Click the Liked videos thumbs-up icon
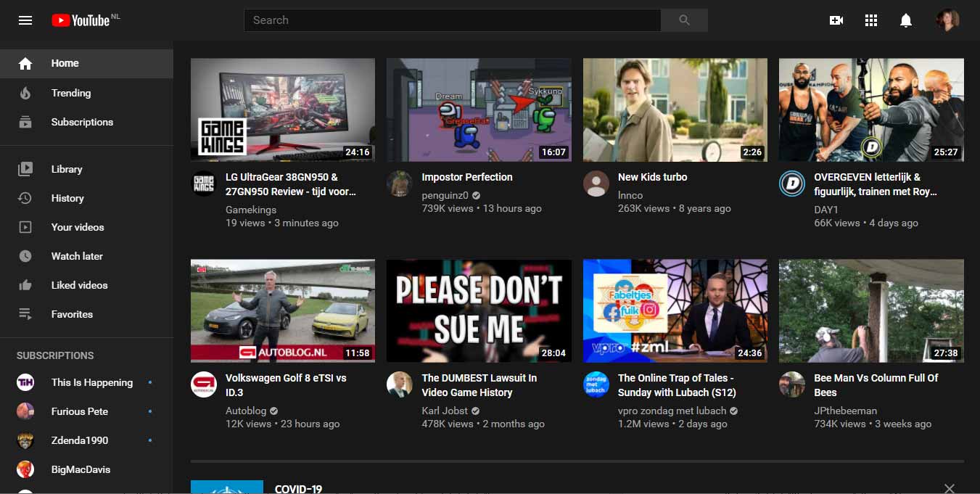Screen dimensions: 980x494 (x=25, y=285)
